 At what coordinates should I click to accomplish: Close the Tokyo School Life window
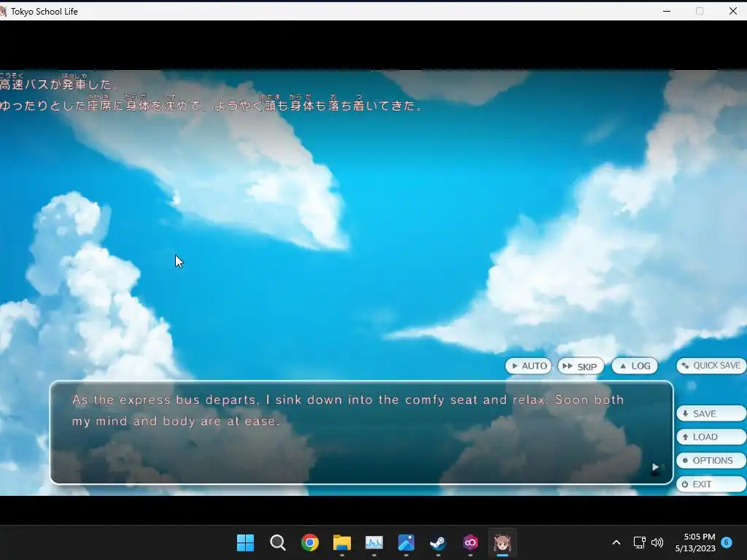point(732,11)
